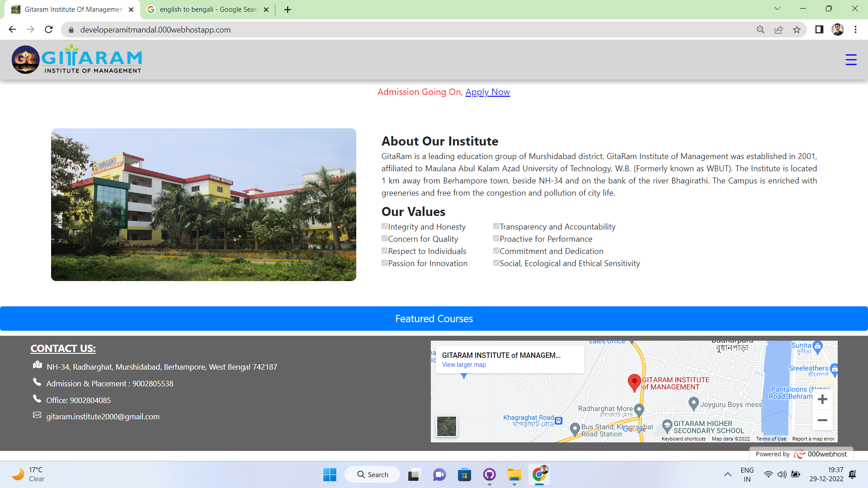This screenshot has height=488, width=868.
Task: Click the site security padlock icon
Action: [x=71, y=30]
